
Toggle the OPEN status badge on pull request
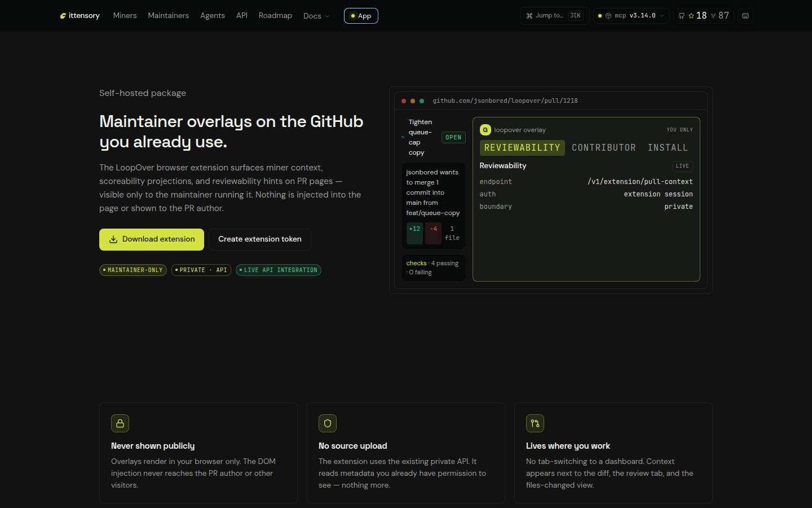click(453, 137)
